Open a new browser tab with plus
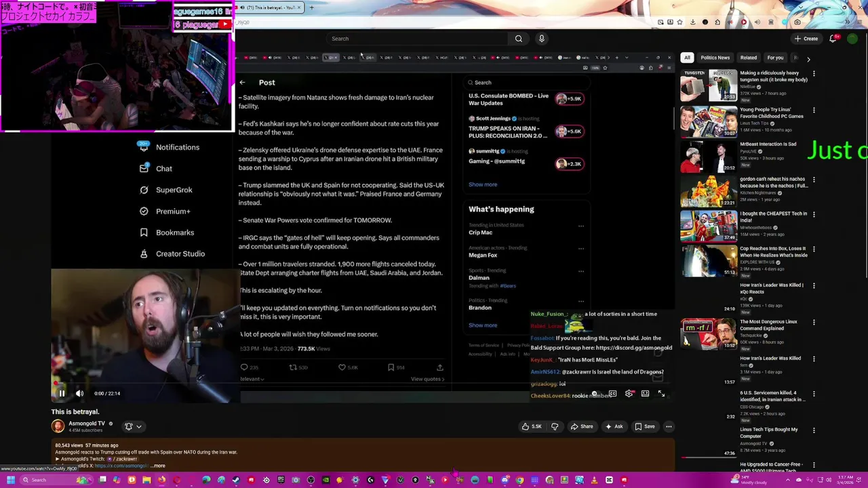This screenshot has width=868, height=488. coord(311,7)
